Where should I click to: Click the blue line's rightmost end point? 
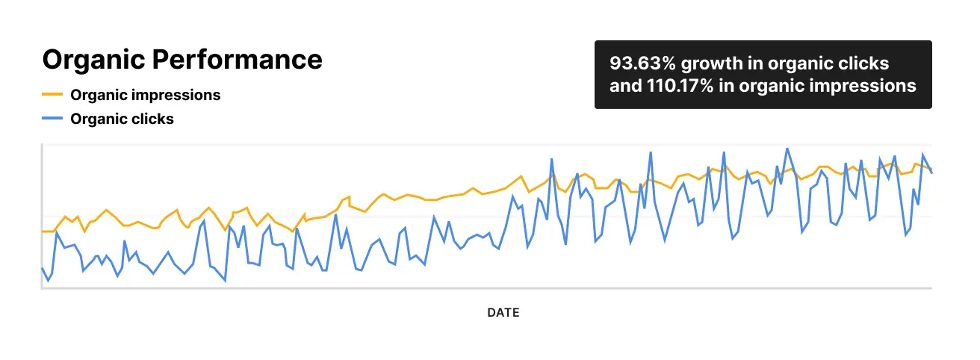tap(931, 173)
